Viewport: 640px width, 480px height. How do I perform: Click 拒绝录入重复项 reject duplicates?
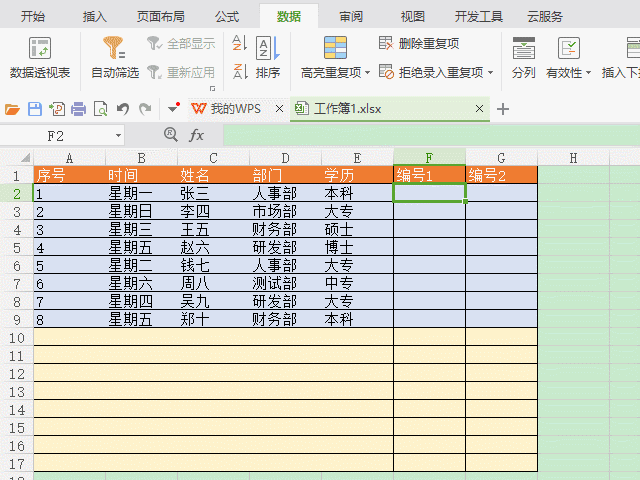(431, 72)
